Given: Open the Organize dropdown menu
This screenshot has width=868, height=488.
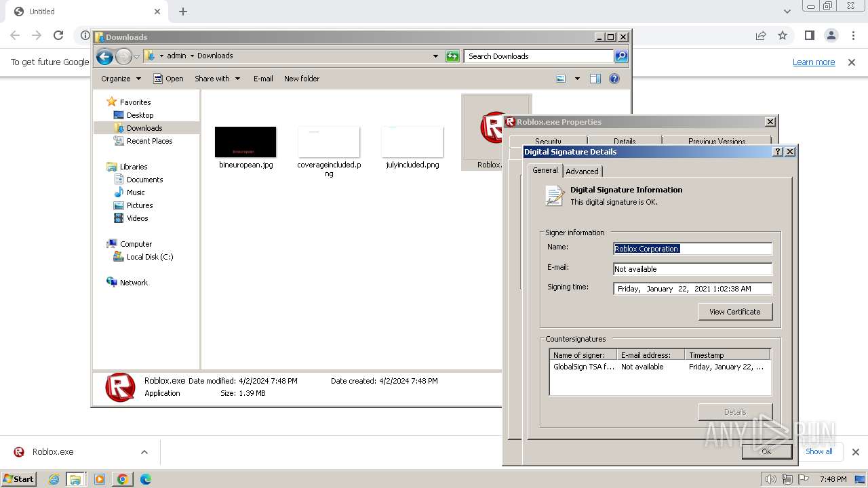Looking at the screenshot, I should click(121, 79).
